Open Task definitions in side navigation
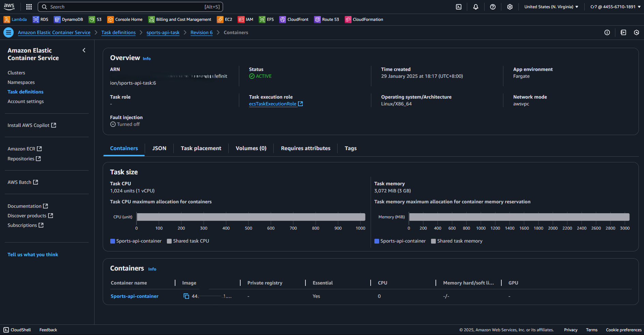The height and width of the screenshot is (335, 644). [26, 92]
